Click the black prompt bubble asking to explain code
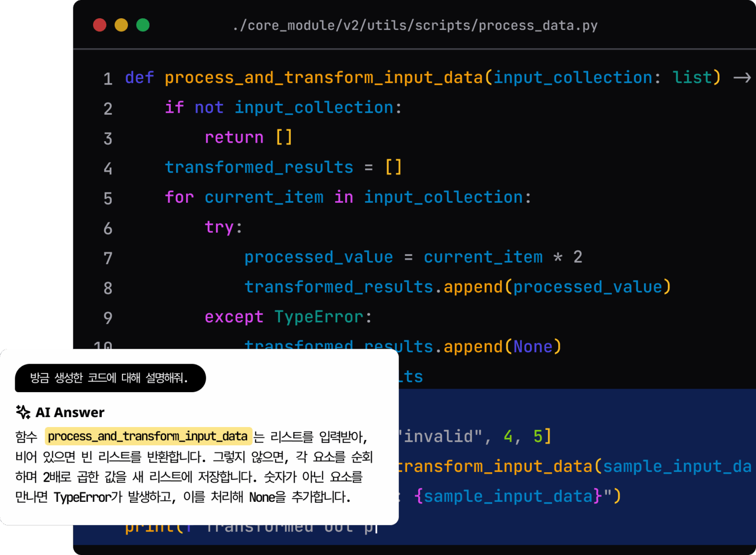Viewport: 756px width, 555px height. coord(110,378)
